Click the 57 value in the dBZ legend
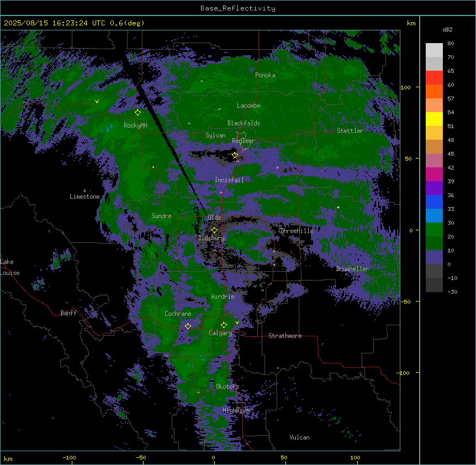Viewport: 476px width, 465px height. (x=451, y=99)
